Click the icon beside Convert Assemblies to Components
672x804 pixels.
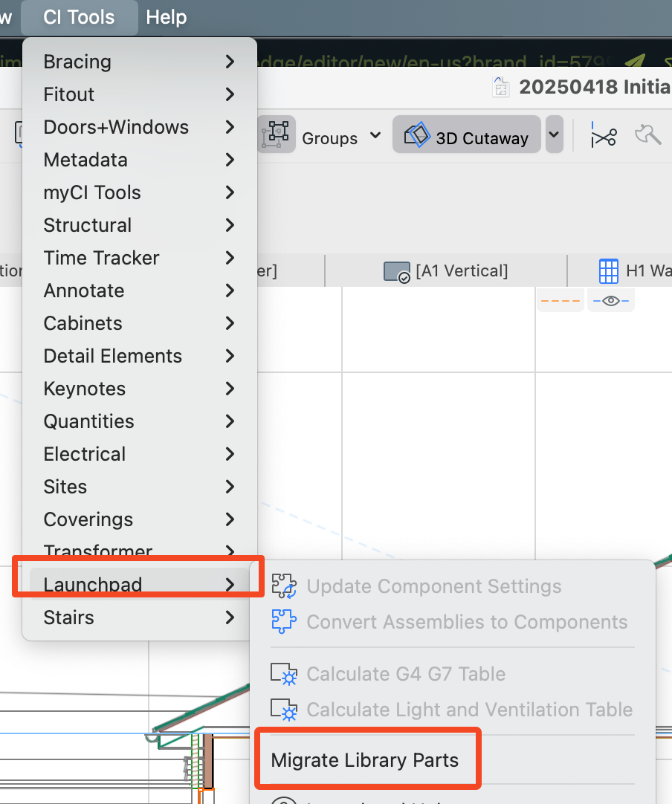[x=285, y=622]
